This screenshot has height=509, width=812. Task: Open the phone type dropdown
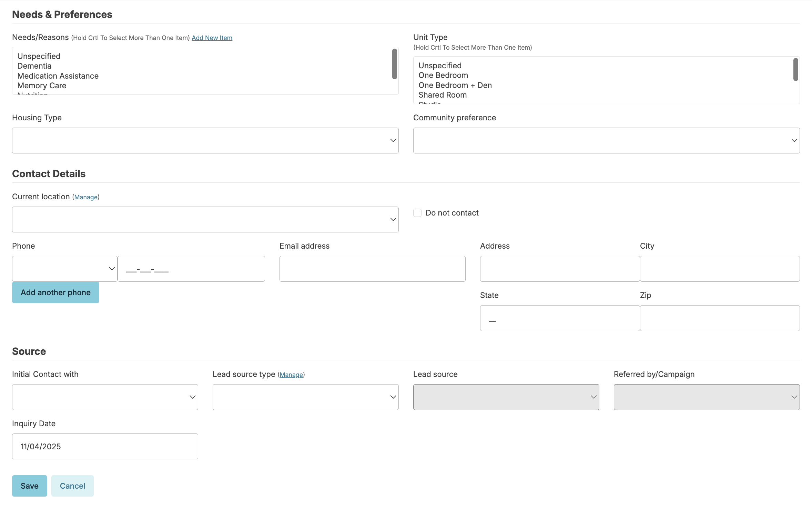point(64,269)
